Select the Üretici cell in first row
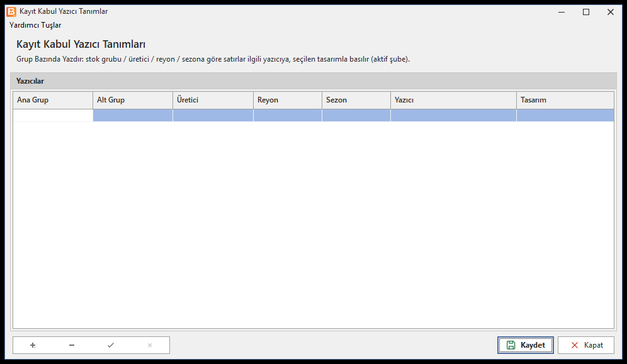The height and width of the screenshot is (364, 627). click(x=213, y=115)
